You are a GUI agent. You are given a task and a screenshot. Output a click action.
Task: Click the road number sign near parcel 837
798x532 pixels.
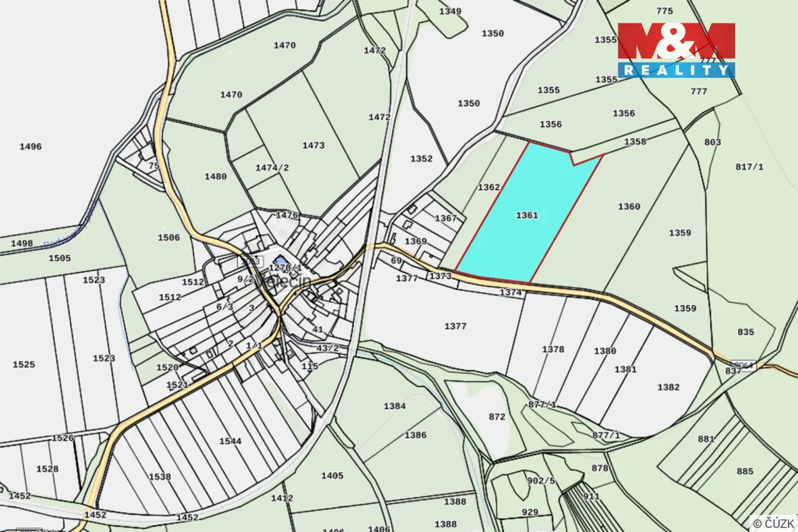coord(745,365)
